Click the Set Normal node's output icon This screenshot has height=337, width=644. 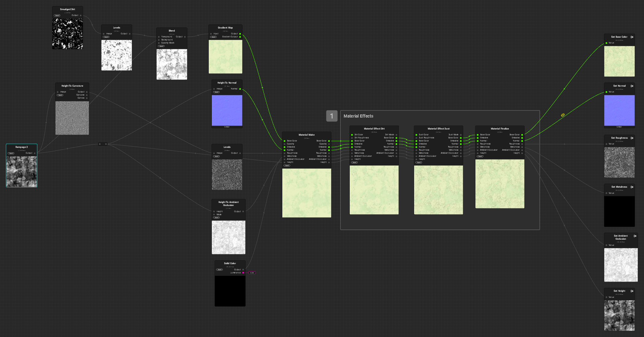click(632, 86)
